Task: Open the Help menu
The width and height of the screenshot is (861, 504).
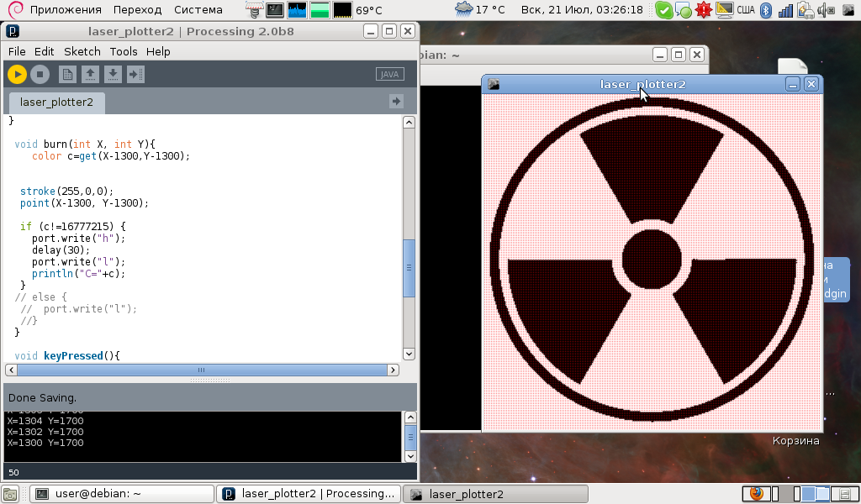Action: [x=158, y=51]
